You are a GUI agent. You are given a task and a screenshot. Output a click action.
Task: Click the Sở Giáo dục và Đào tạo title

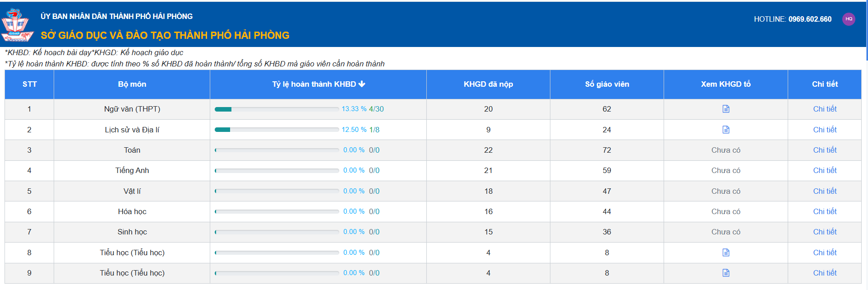[165, 35]
